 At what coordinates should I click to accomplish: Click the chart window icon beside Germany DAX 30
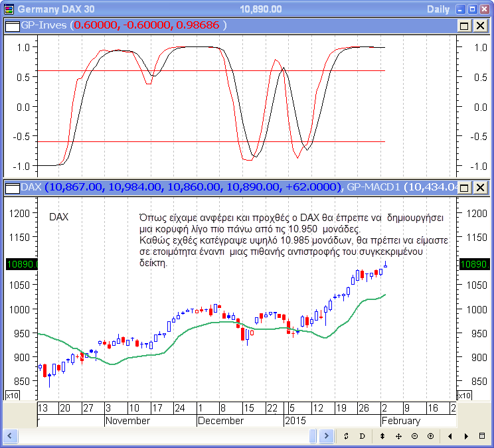(x=9, y=9)
